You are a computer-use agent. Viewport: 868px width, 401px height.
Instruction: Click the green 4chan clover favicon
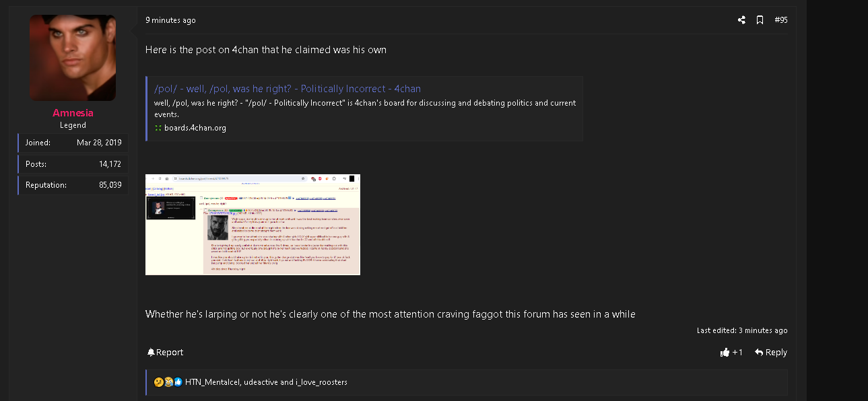pos(158,128)
